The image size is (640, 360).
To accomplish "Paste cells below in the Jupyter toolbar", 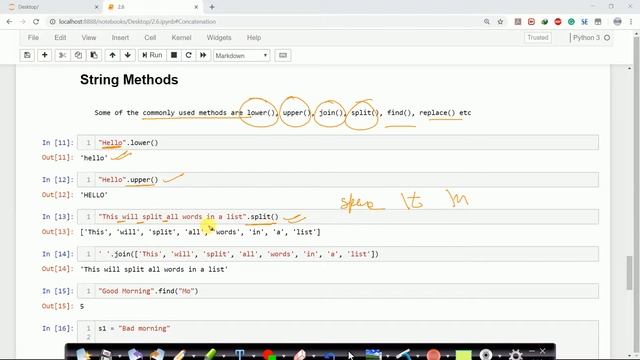I will click(94, 55).
